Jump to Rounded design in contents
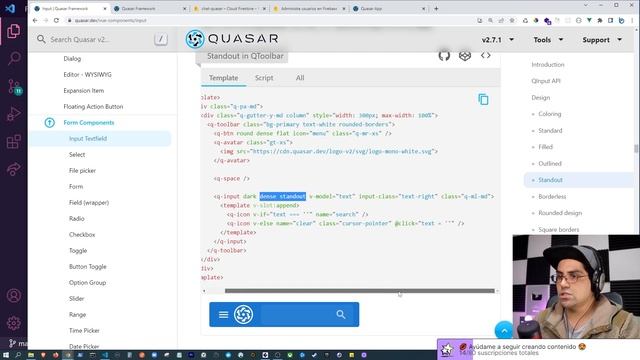The height and width of the screenshot is (360, 640). [x=560, y=213]
